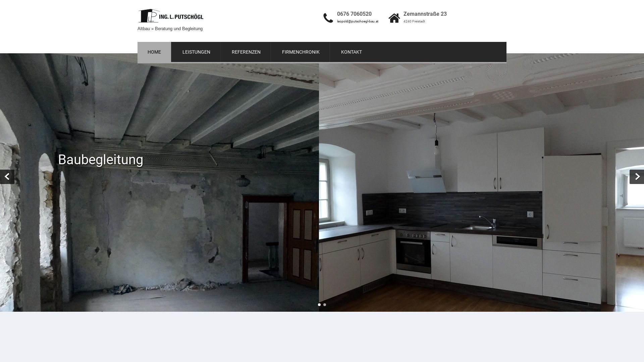
Task: Click the Altbau tagline text
Action: [170, 29]
